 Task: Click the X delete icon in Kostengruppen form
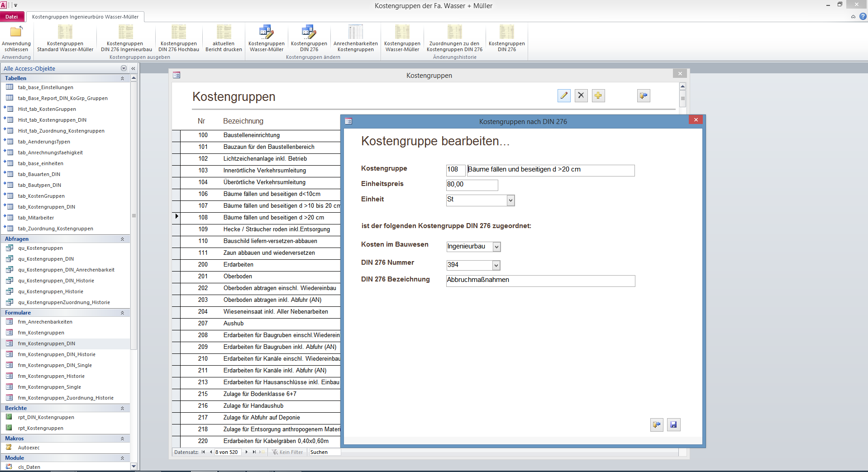(581, 95)
